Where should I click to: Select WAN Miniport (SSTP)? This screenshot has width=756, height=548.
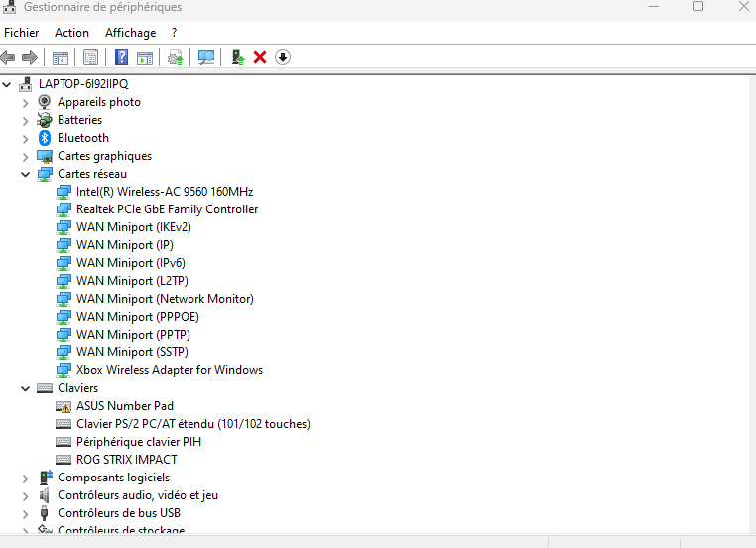point(132,352)
